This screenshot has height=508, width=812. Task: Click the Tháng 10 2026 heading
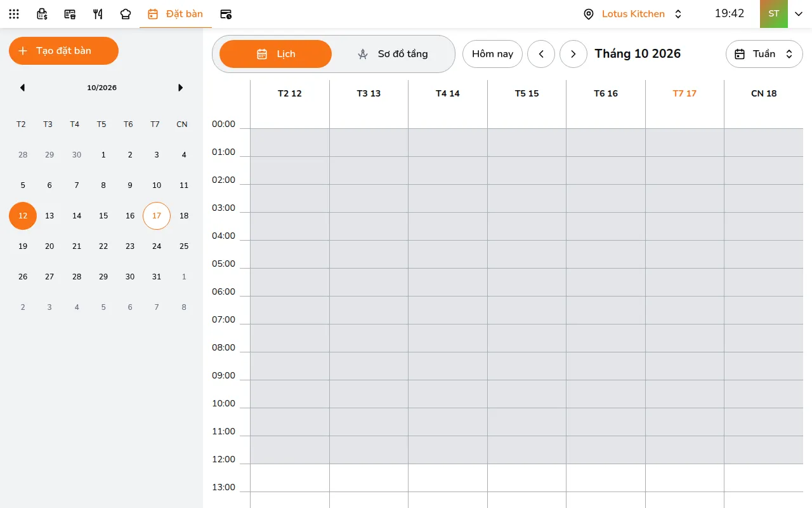pos(638,54)
